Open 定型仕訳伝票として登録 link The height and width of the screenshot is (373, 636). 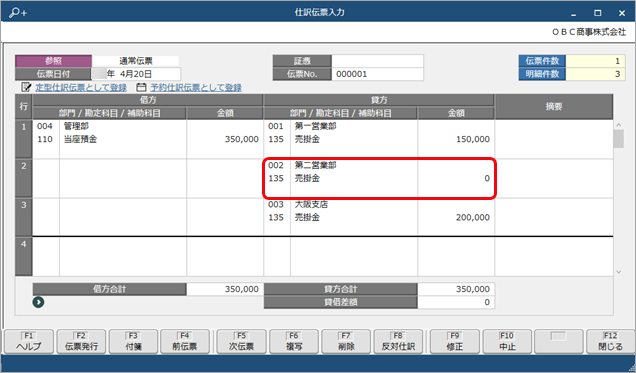pos(81,88)
